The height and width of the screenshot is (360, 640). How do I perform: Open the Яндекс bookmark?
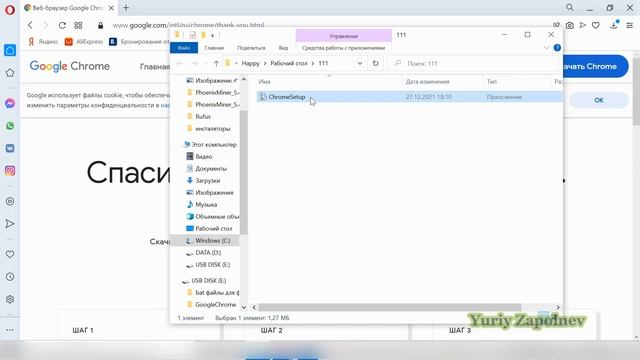coord(43,42)
